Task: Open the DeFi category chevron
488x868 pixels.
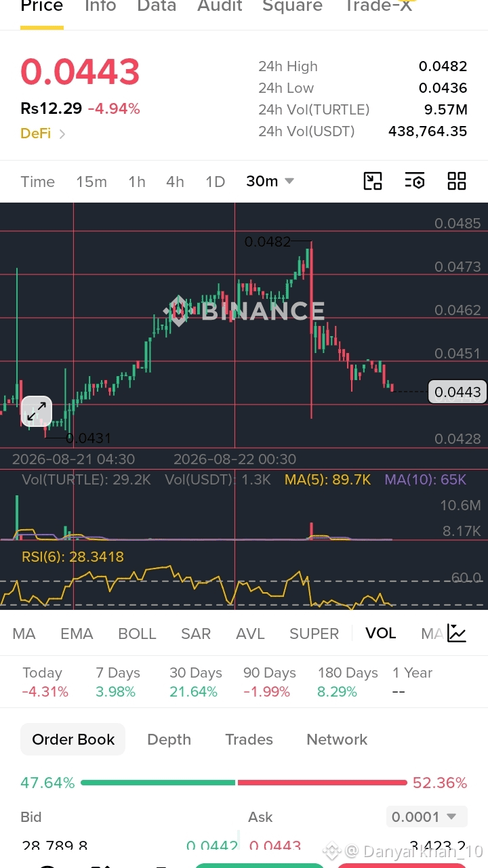Action: [62, 134]
